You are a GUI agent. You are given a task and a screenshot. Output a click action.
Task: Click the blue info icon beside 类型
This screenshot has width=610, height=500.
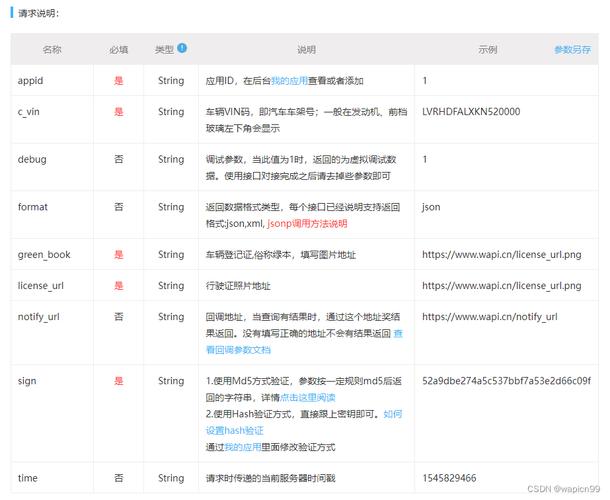coord(182,48)
